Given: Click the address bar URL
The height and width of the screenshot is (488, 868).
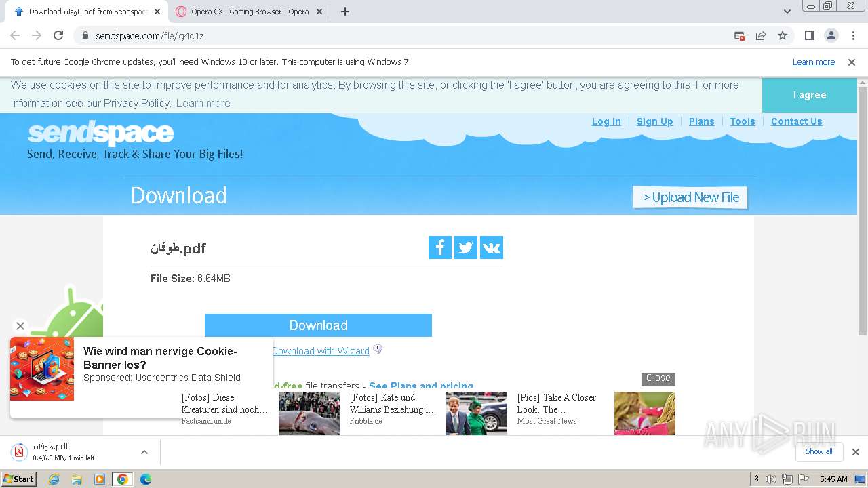Looking at the screenshot, I should click(150, 36).
